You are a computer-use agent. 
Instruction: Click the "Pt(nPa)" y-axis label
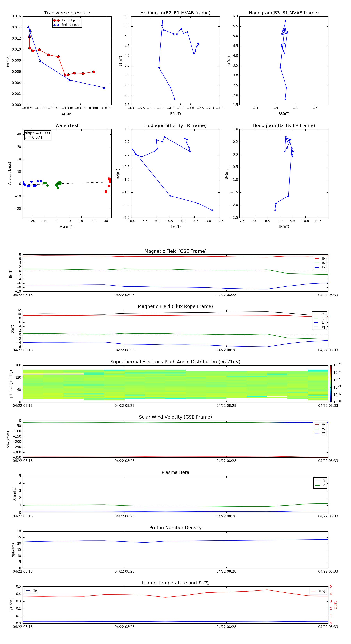coord(8,61)
